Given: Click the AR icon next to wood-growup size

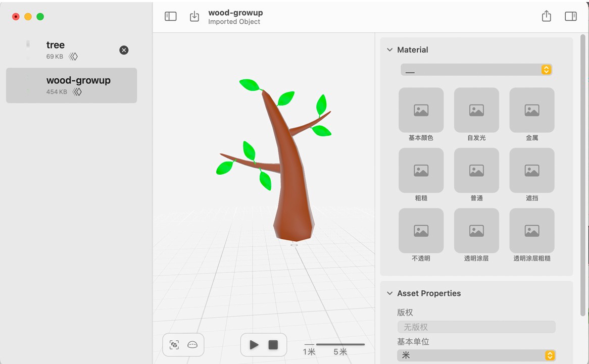Looking at the screenshot, I should click(77, 92).
